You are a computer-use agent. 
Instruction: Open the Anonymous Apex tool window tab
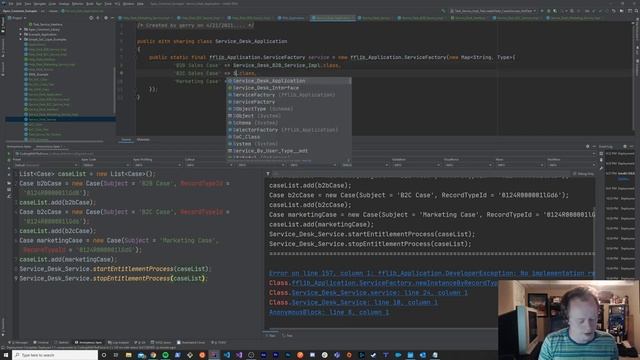point(88,342)
